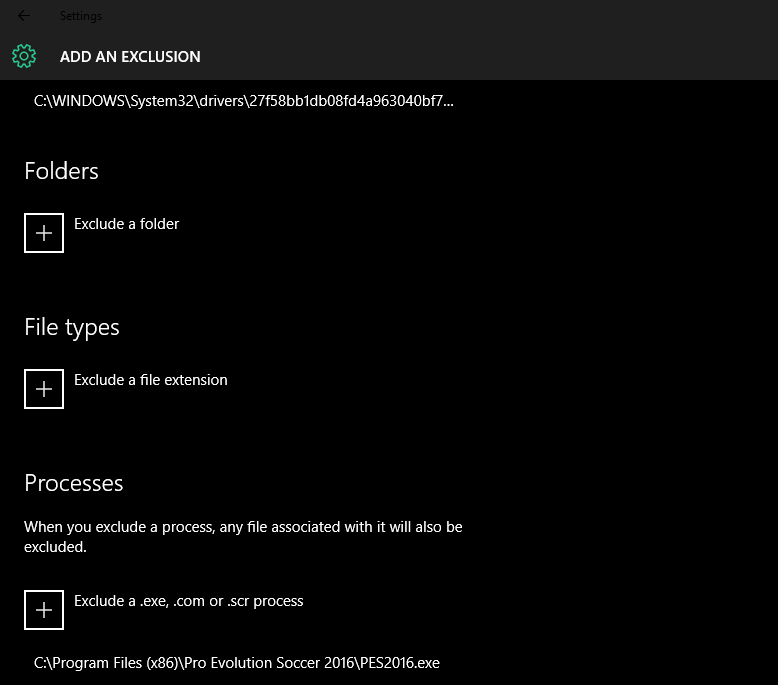Image resolution: width=778 pixels, height=685 pixels.
Task: Click the ADD AN EXCLUSION page title
Action: pos(130,57)
